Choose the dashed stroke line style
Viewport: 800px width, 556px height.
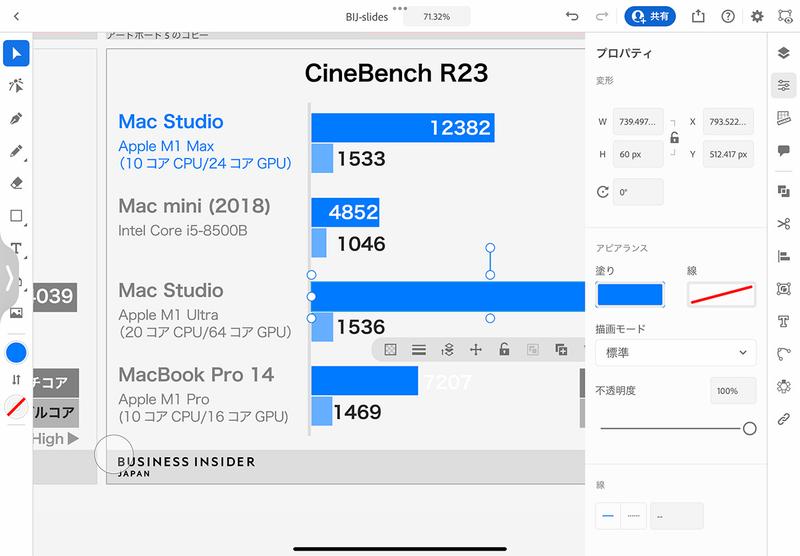[x=634, y=516]
